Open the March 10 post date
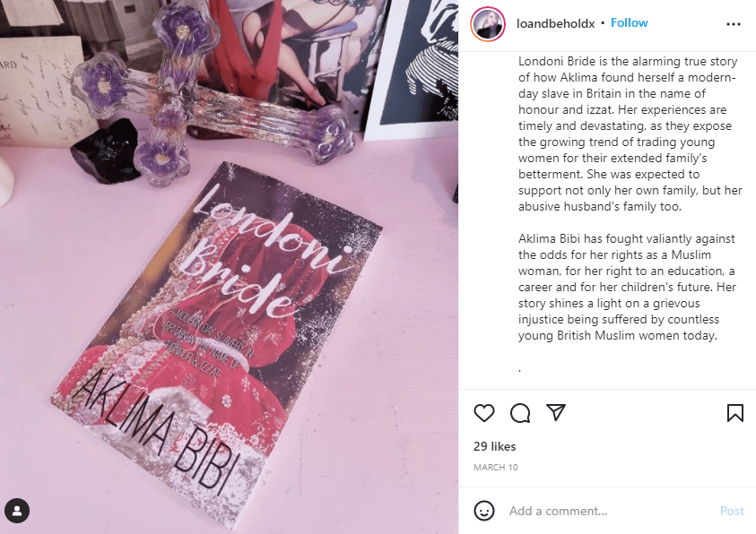 point(496,467)
